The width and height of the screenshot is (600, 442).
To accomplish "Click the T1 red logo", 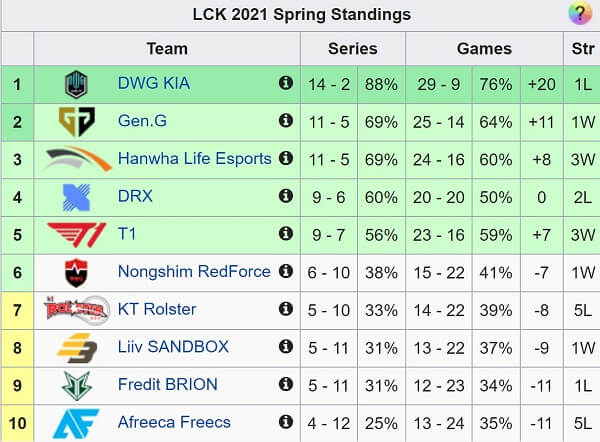I will click(x=77, y=235).
